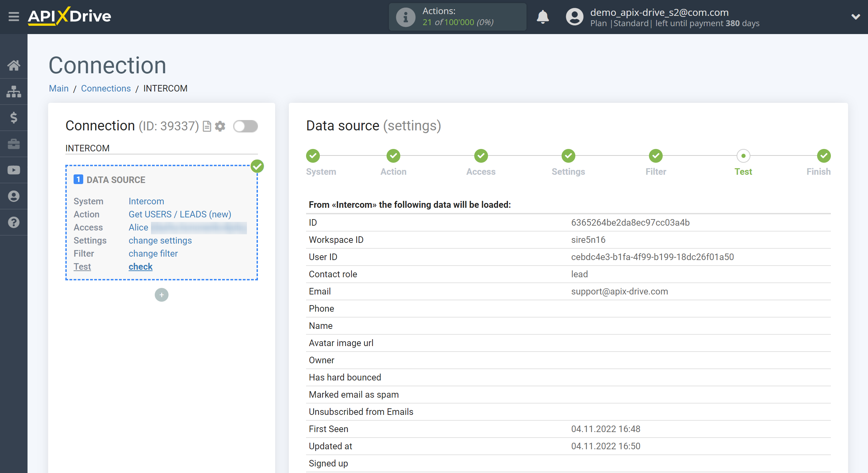Click the Alice access link
Viewport: 868px width, 473px height.
[138, 227]
